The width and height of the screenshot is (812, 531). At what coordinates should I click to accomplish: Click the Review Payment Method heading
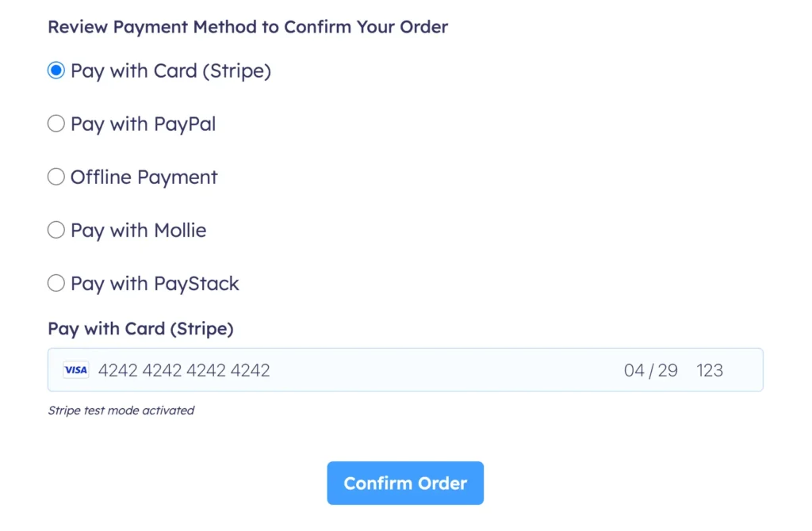click(x=248, y=26)
